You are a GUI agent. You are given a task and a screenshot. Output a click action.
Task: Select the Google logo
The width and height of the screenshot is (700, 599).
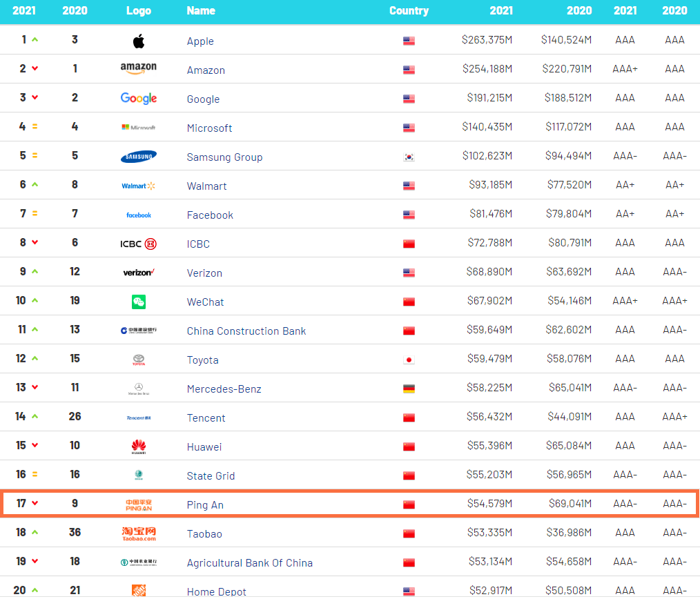(x=138, y=98)
